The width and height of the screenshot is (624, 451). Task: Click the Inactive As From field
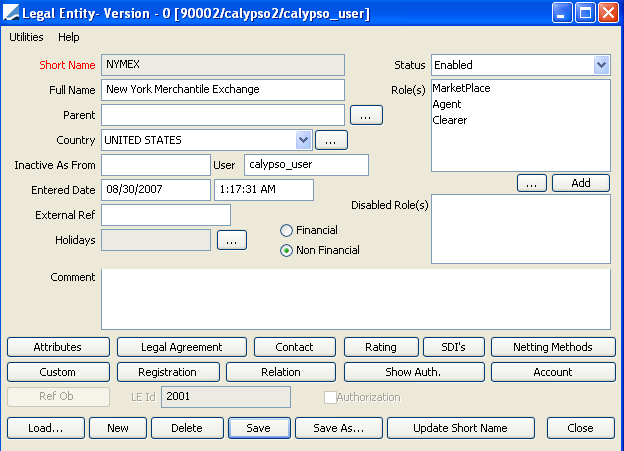click(156, 165)
